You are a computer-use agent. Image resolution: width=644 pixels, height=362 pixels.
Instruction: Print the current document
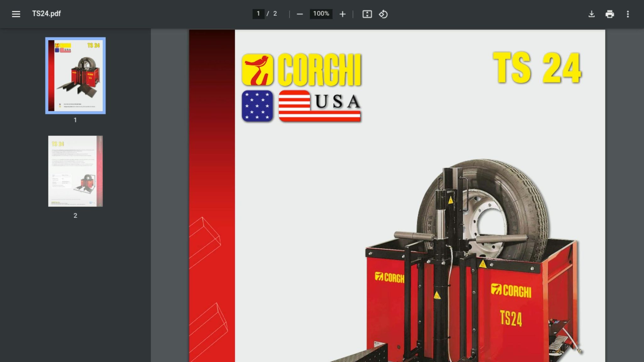pos(610,14)
